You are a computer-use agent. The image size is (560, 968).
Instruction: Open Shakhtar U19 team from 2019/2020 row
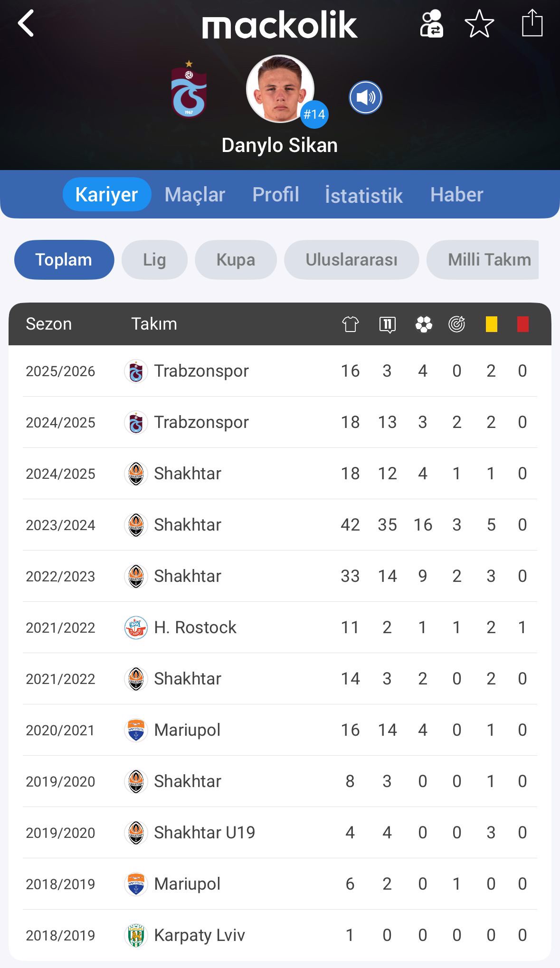pos(204,833)
